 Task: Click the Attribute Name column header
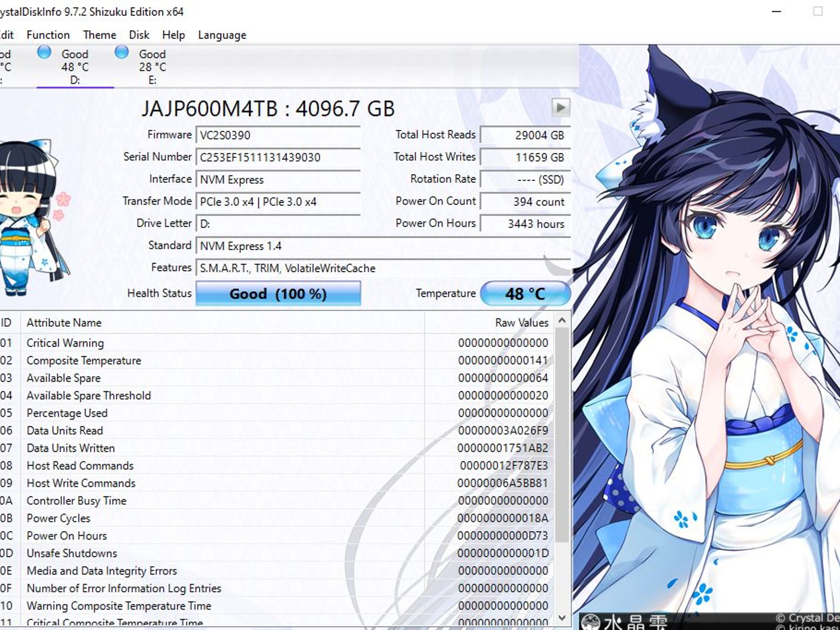click(x=222, y=323)
